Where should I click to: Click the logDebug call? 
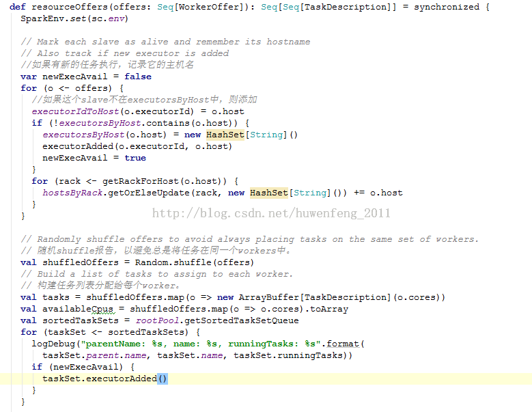53,344
